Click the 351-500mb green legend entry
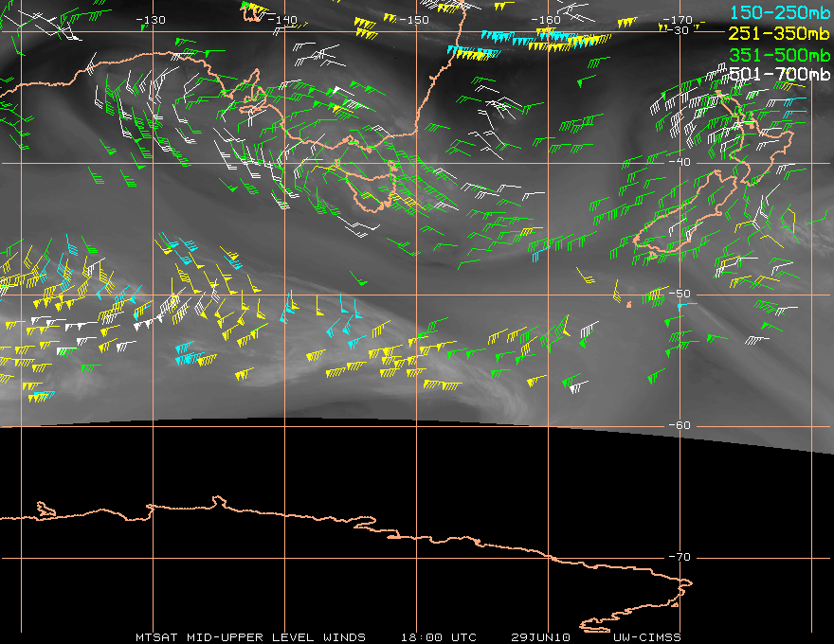Viewport: 834px width, 644px height. point(780,54)
